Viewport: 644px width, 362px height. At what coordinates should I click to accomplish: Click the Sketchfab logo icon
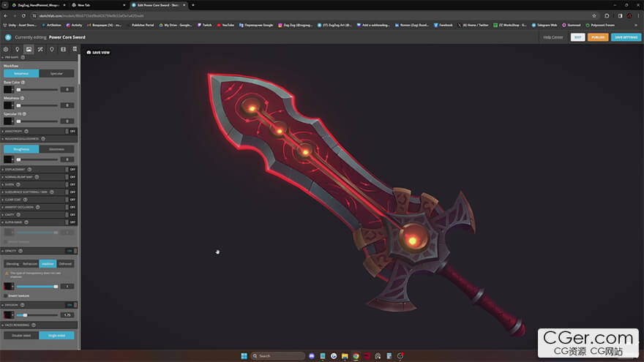pos(8,37)
